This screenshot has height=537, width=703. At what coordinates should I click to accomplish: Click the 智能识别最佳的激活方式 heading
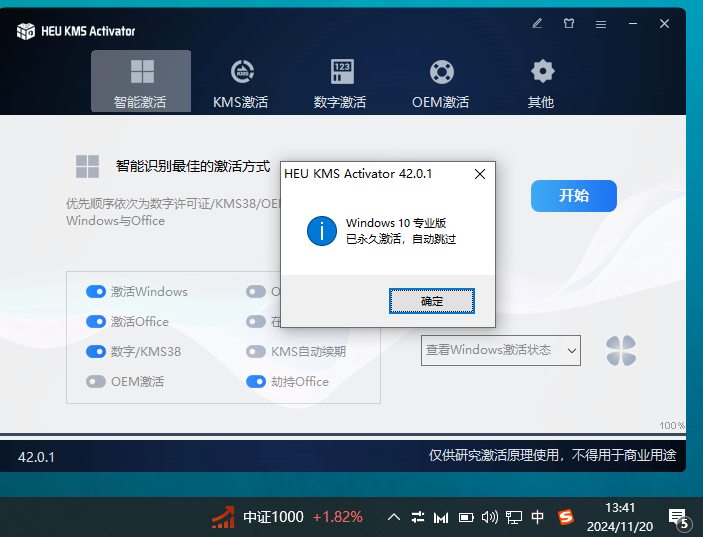click(193, 166)
